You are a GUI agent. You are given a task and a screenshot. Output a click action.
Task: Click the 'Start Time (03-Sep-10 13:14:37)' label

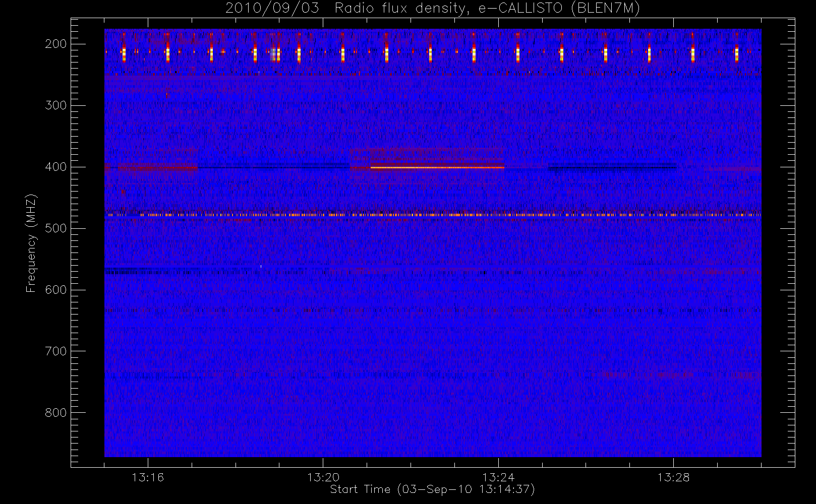pyautogui.click(x=432, y=489)
